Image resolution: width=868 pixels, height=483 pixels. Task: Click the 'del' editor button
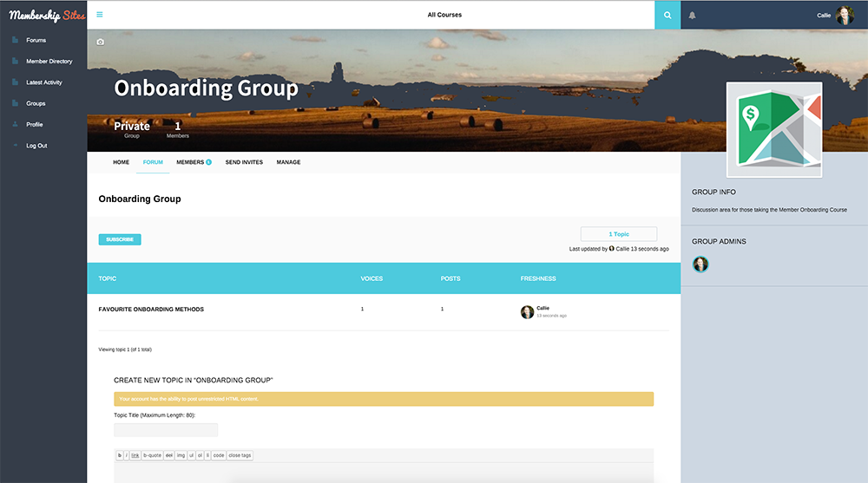click(x=169, y=455)
